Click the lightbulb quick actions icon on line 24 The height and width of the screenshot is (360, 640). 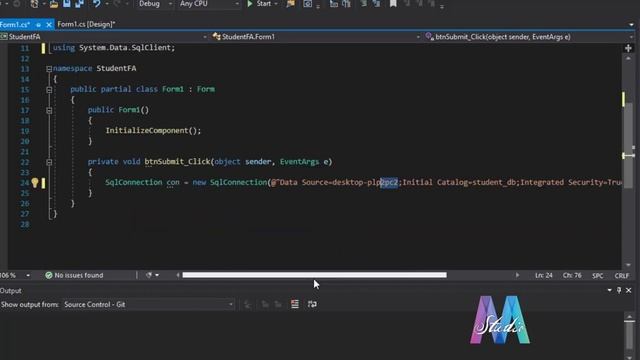[x=35, y=182]
